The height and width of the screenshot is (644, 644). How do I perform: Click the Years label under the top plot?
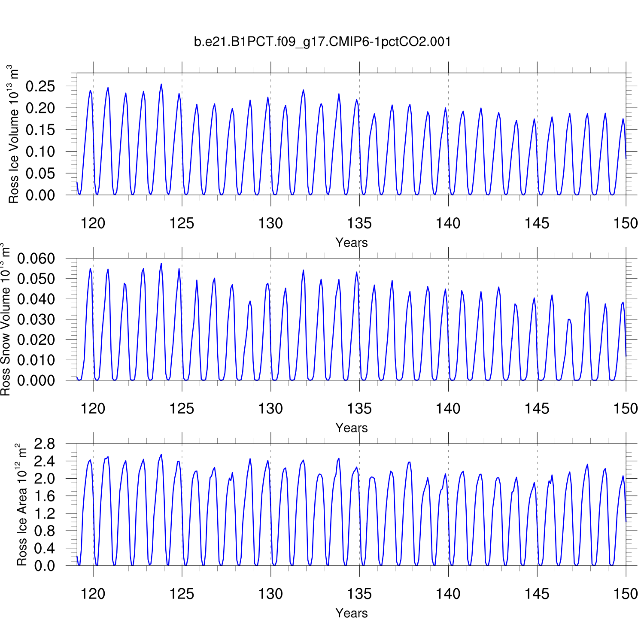pos(351,243)
